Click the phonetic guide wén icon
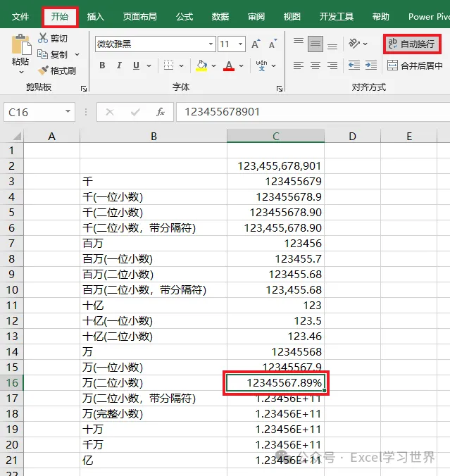This screenshot has height=476, width=450. [x=261, y=65]
